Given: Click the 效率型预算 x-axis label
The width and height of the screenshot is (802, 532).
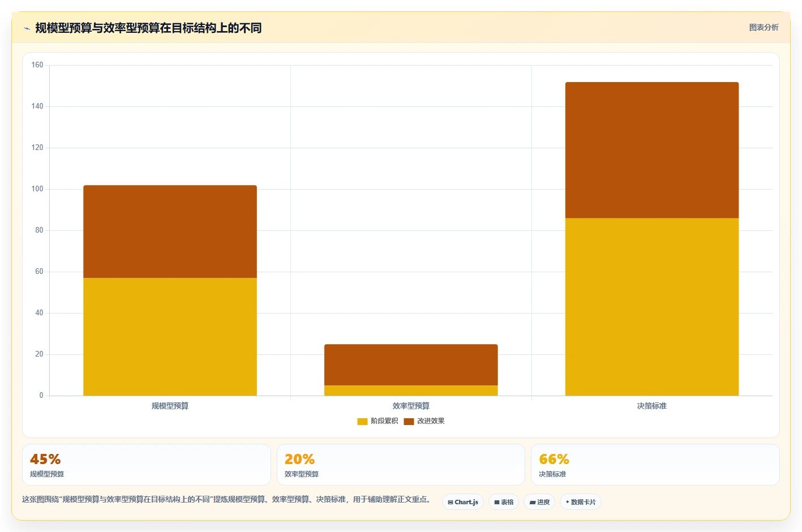Looking at the screenshot, I should coord(411,406).
